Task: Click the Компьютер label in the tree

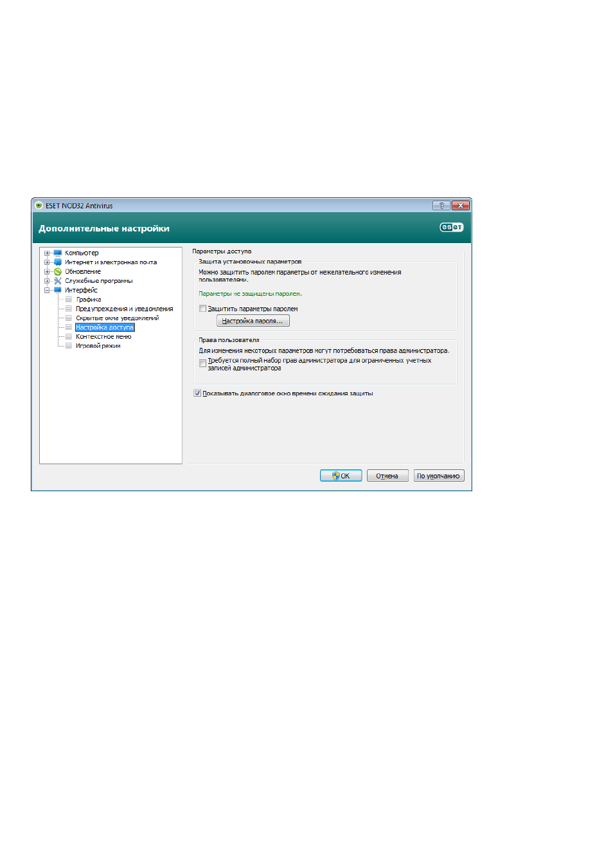Action: point(82,253)
